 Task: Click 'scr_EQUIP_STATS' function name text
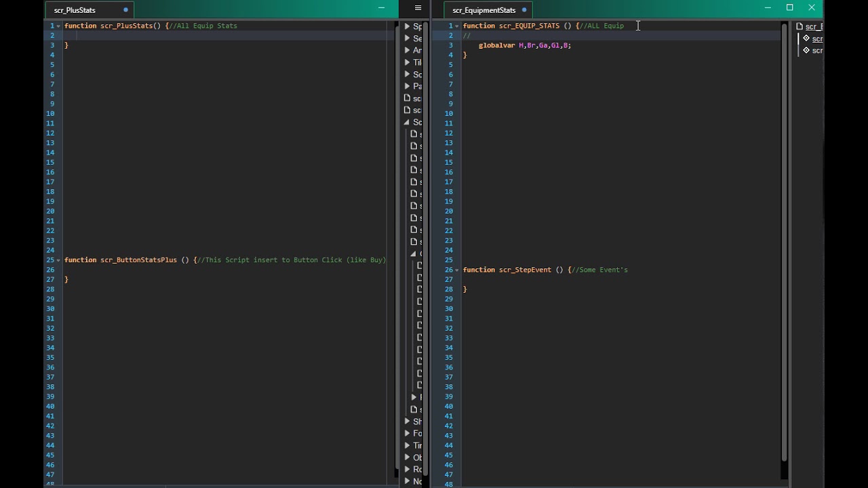(529, 26)
